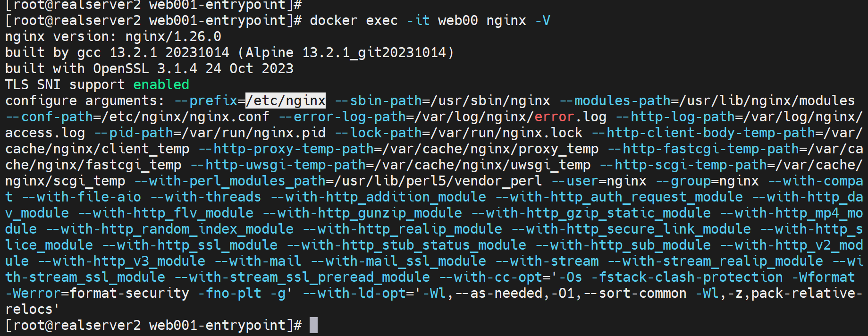Click the terminal cursor at the last prompt

313,325
